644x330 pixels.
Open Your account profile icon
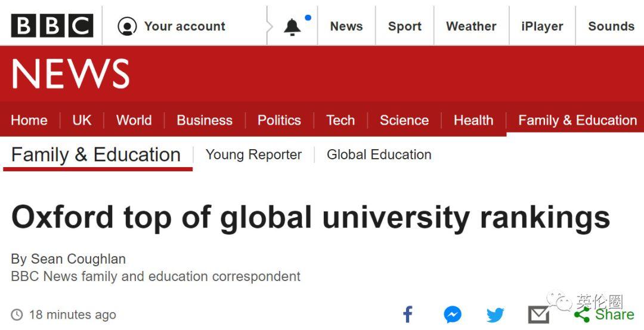[x=127, y=26]
